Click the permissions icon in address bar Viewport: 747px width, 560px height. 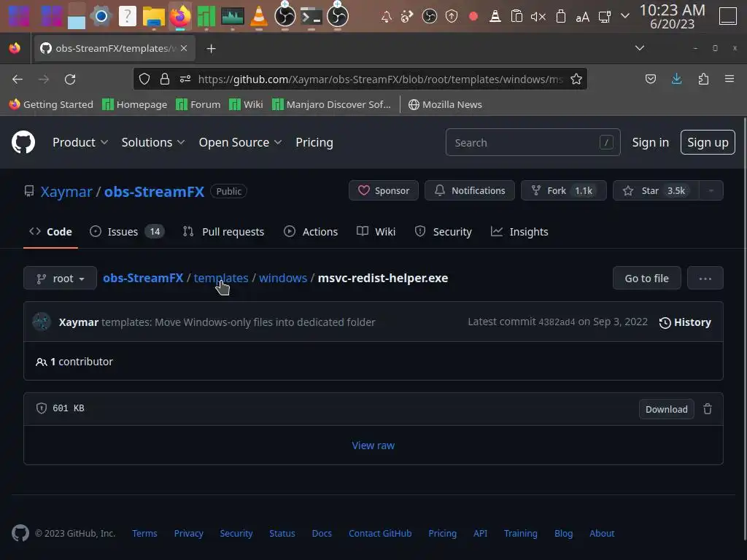pyautogui.click(x=185, y=79)
